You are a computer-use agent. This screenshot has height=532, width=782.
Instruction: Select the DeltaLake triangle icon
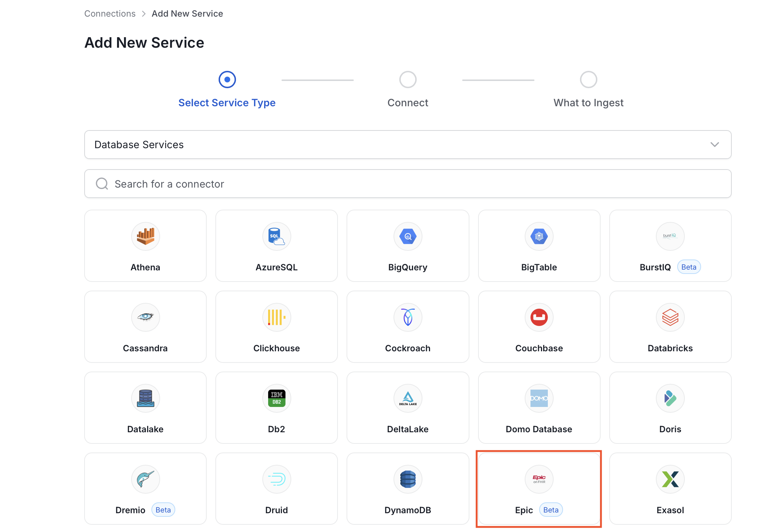point(408,398)
